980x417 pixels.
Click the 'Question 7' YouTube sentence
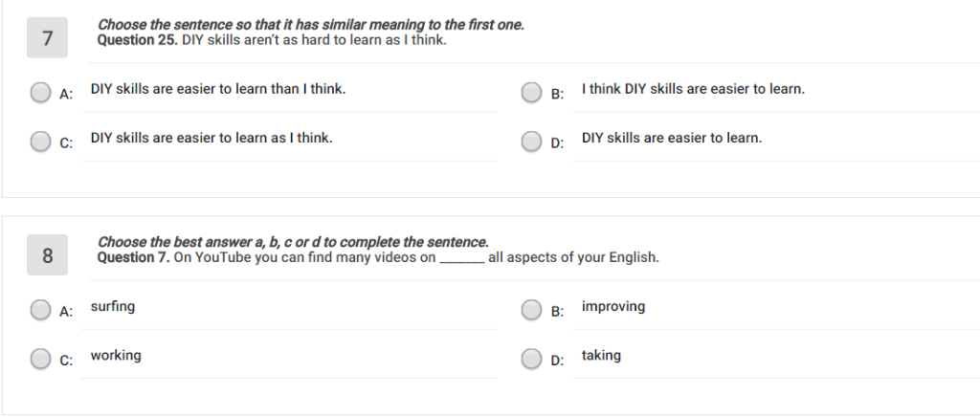click(x=378, y=258)
